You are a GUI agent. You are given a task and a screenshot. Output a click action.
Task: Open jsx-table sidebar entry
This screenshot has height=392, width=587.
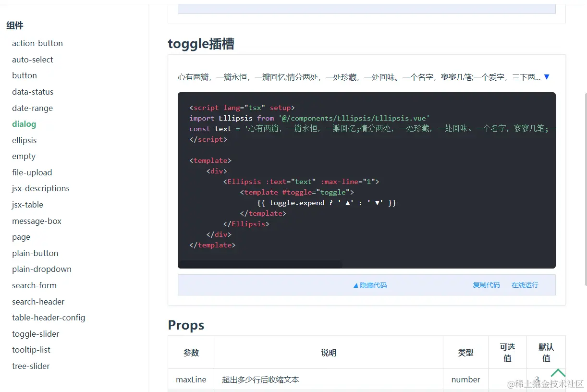tap(28, 205)
